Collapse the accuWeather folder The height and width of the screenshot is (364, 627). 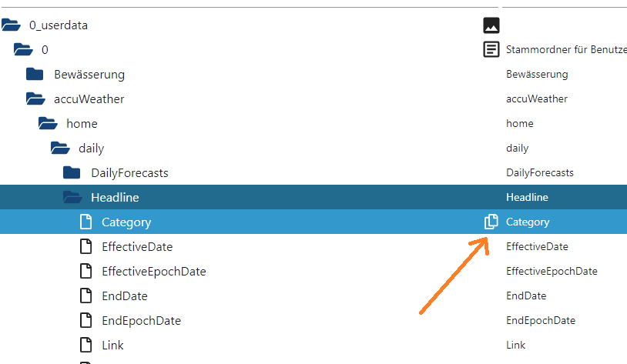(x=35, y=99)
